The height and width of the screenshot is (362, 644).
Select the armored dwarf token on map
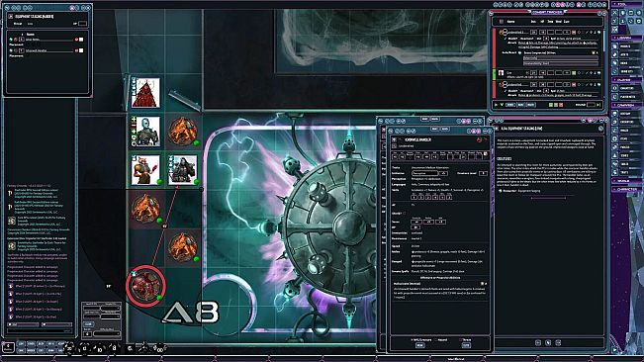tap(183, 169)
